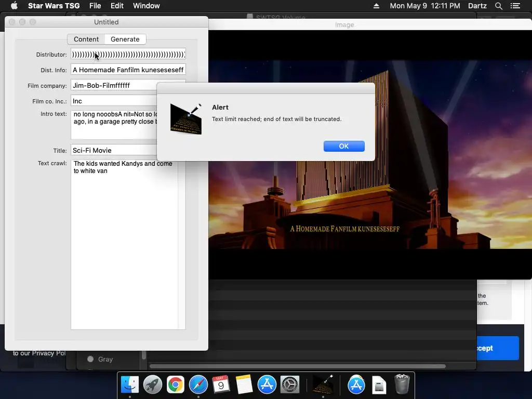Open the Edit menu
The height and width of the screenshot is (399, 532).
117,6
